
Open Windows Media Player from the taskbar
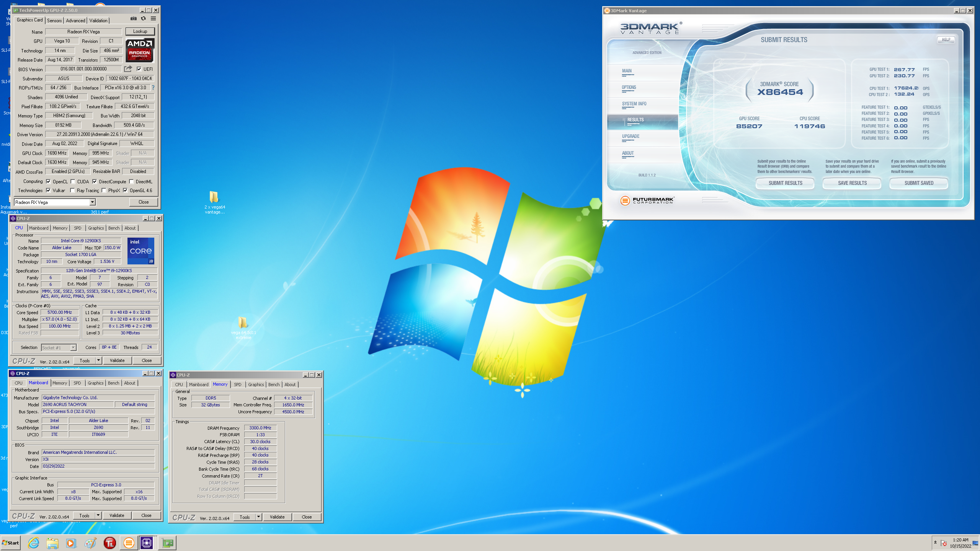click(x=71, y=543)
